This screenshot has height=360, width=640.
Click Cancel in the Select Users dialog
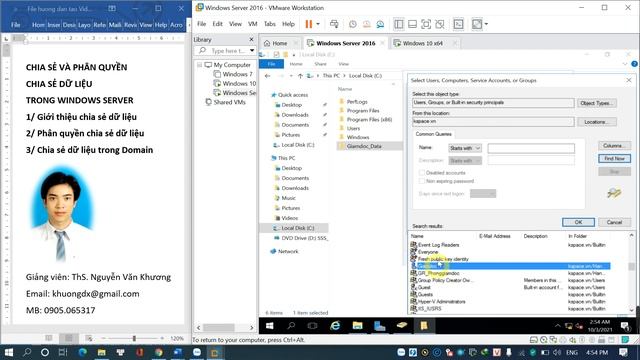coord(614,222)
